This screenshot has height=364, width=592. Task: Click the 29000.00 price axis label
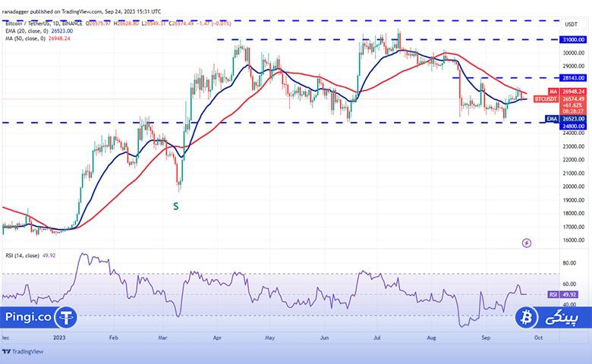(x=574, y=66)
